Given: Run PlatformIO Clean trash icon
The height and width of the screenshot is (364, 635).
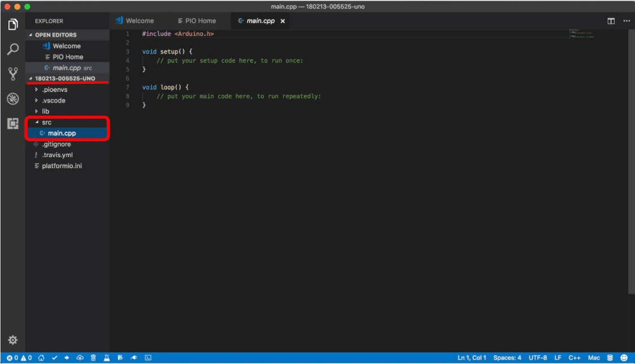Looking at the screenshot, I should pyautogui.click(x=93, y=358).
